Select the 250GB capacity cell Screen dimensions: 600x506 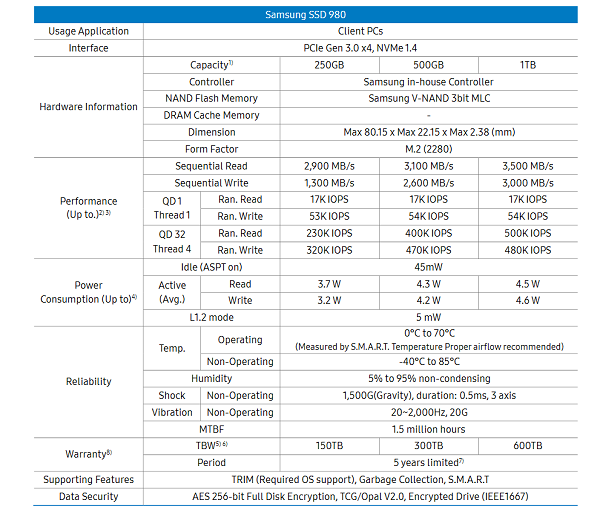329,65
